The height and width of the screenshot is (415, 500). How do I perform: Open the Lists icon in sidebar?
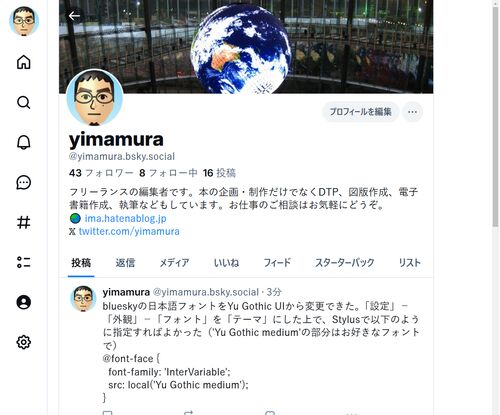24,262
